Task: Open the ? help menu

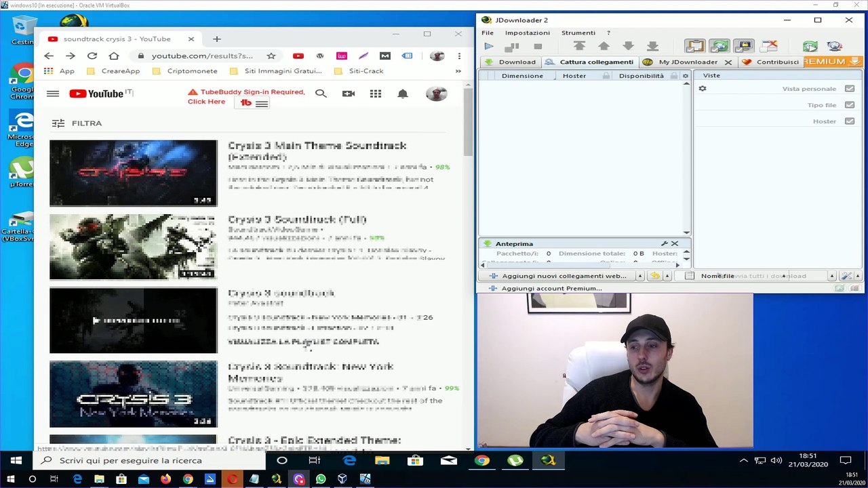Action: click(x=608, y=33)
